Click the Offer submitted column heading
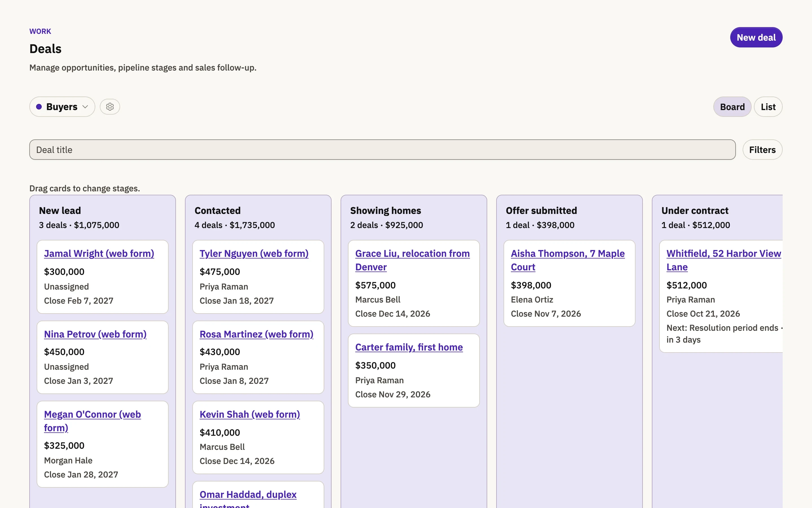The image size is (812, 508). tap(541, 211)
